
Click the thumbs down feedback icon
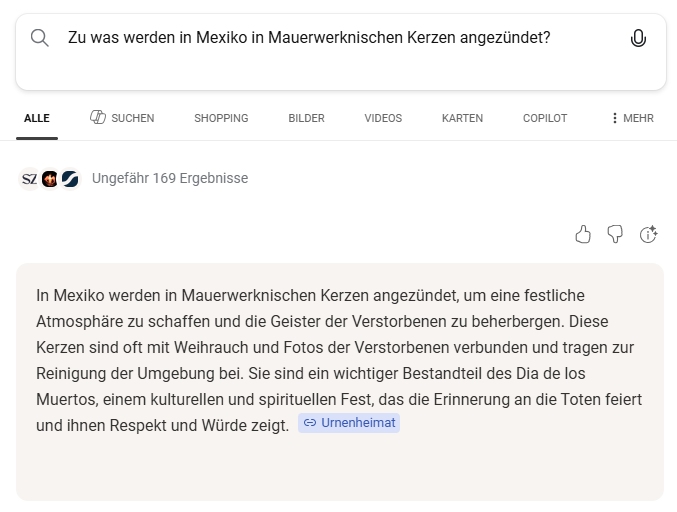pyautogui.click(x=615, y=235)
